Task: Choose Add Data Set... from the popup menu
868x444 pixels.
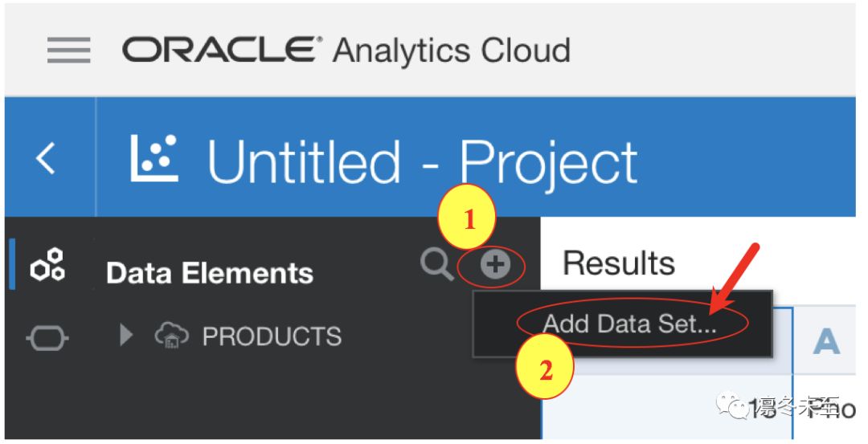Action: click(629, 324)
